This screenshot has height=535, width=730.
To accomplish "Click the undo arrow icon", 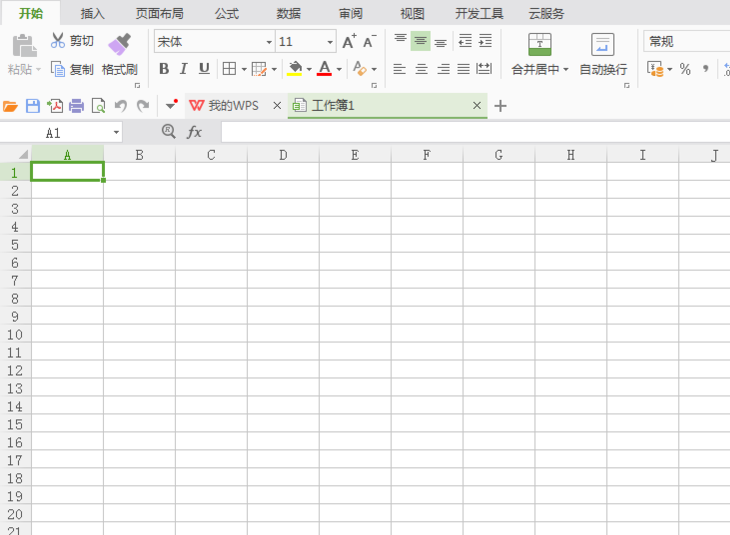I will (x=120, y=106).
